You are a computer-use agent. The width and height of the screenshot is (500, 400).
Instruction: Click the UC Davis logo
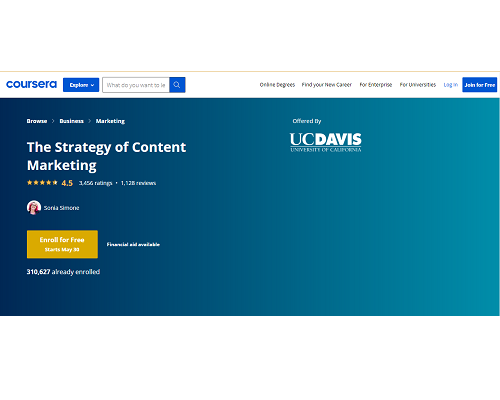[326, 142]
